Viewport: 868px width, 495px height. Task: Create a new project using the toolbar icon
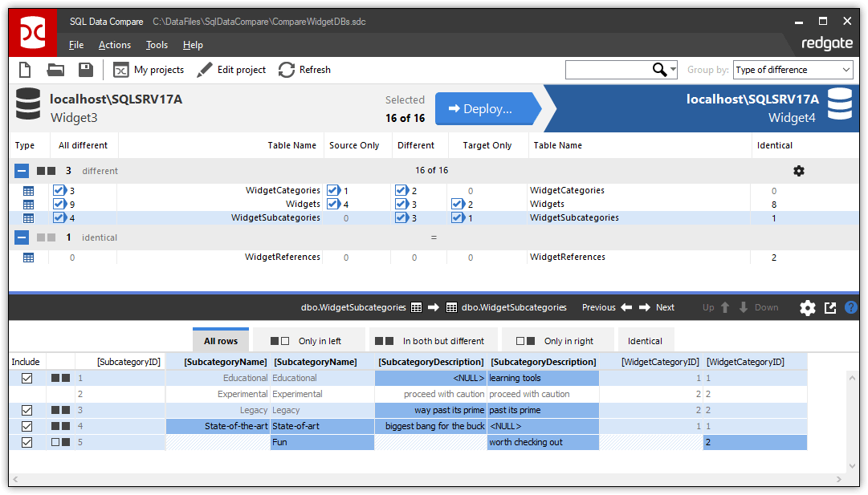pos(24,70)
